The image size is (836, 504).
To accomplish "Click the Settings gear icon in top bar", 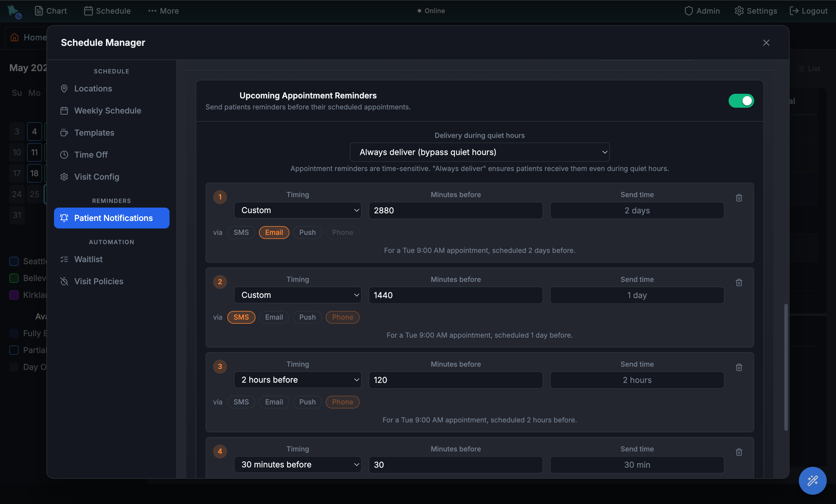I will pos(739,11).
